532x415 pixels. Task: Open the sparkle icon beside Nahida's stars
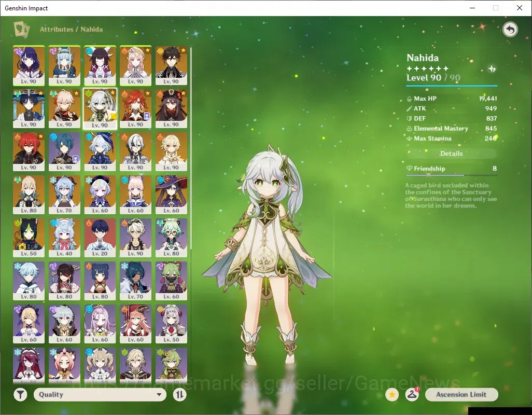click(x=492, y=69)
